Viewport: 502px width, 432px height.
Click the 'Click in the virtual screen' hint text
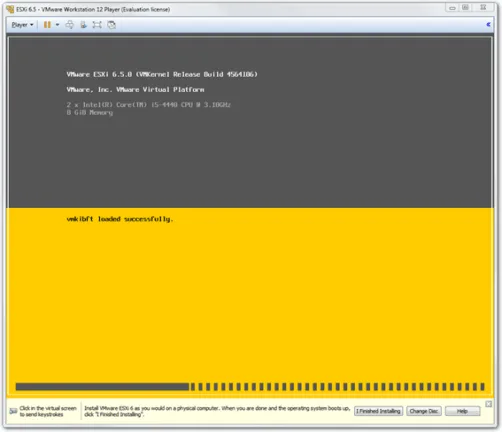48,411
